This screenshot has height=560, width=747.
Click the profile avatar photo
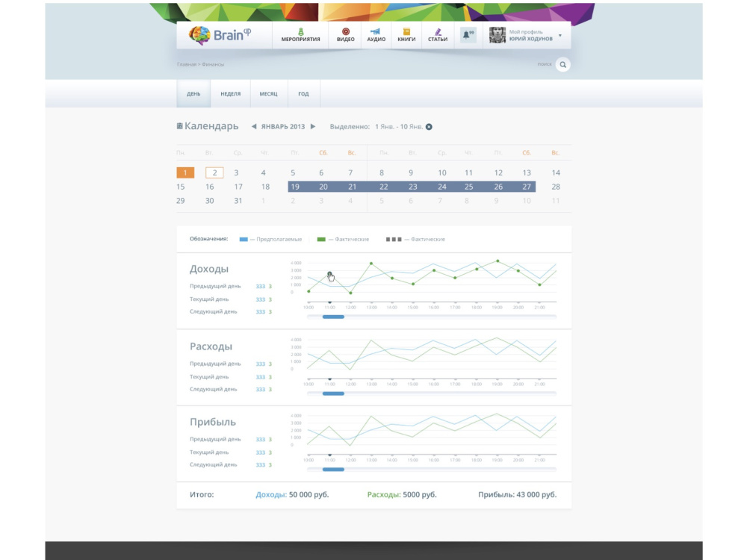pos(498,35)
